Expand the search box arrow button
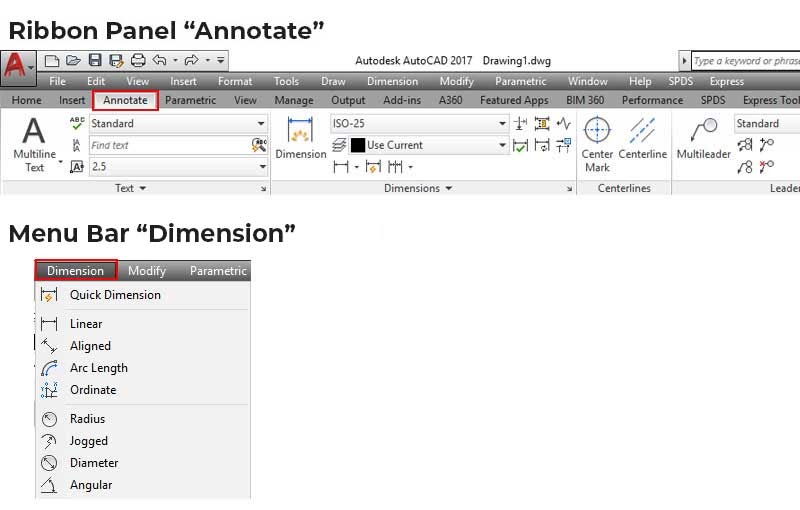The image size is (800, 510). pyautogui.click(x=684, y=61)
